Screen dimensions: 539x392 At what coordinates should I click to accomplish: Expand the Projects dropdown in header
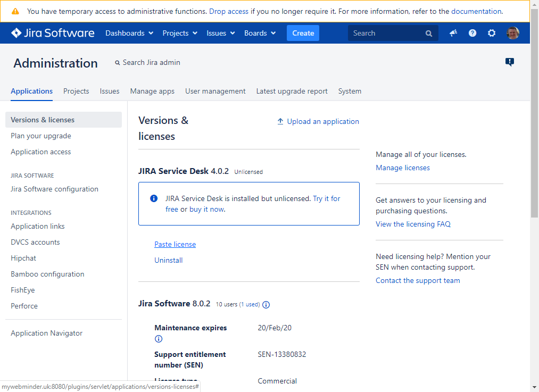[x=180, y=33]
